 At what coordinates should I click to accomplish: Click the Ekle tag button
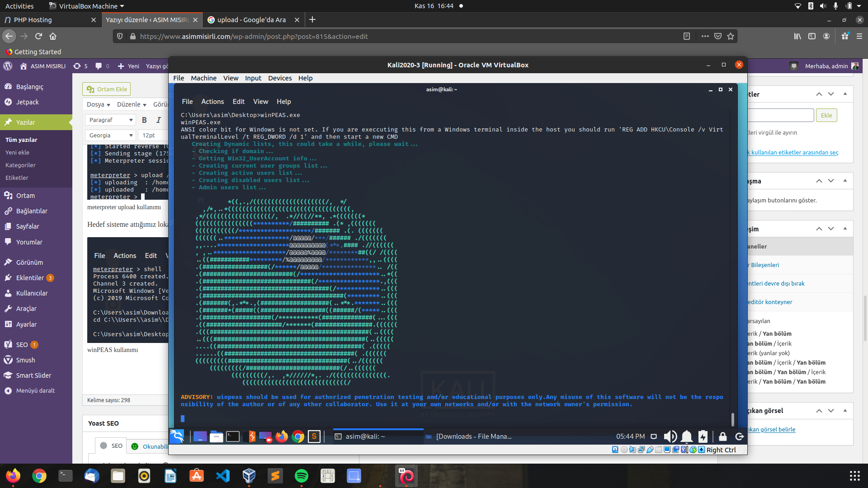coord(826,115)
